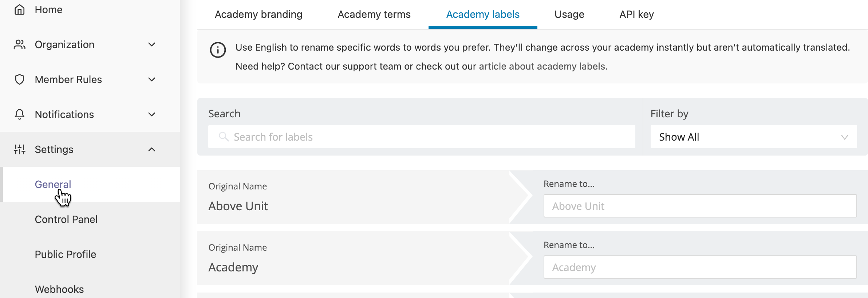Screen dimensions: 868x298
Task: Open the Academy terms tab
Action: click(374, 15)
